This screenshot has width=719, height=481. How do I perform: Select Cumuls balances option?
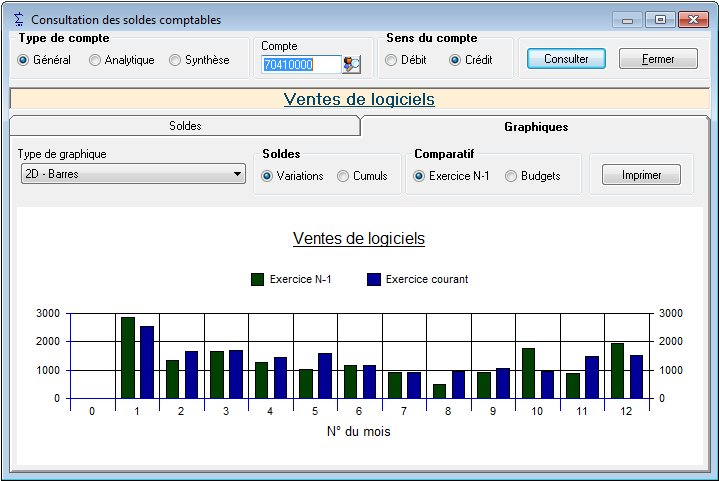pos(362,176)
